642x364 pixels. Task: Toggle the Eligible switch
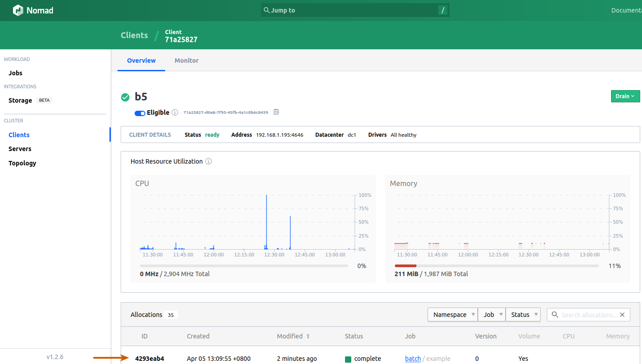click(x=140, y=113)
